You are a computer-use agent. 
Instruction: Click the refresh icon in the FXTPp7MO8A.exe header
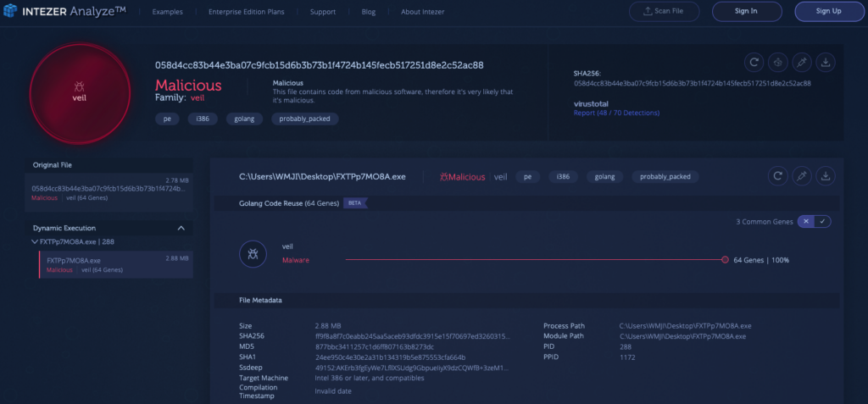[776, 176]
